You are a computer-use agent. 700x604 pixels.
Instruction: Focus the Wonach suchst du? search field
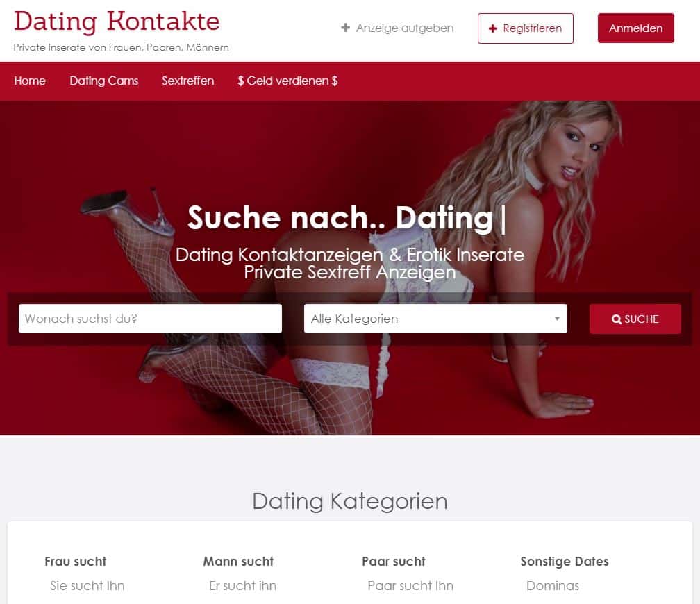pos(150,319)
